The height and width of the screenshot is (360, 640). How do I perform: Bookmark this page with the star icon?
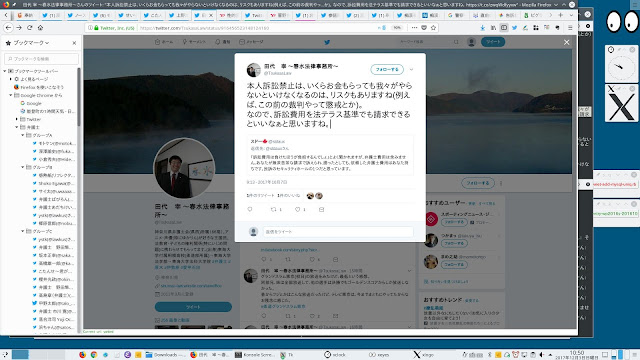click(433, 28)
